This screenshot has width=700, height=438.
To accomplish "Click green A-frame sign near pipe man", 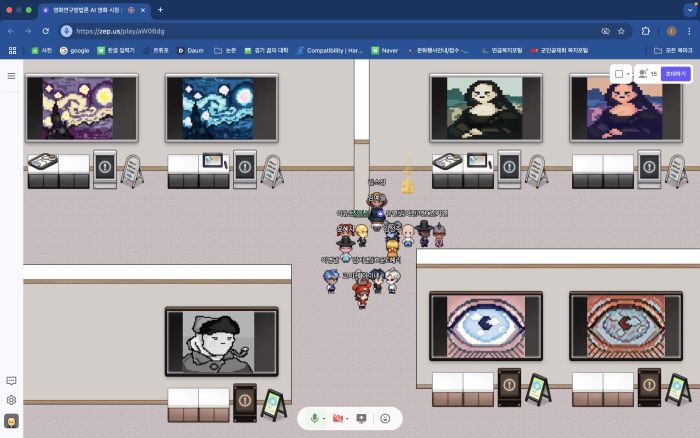I will [273, 405].
